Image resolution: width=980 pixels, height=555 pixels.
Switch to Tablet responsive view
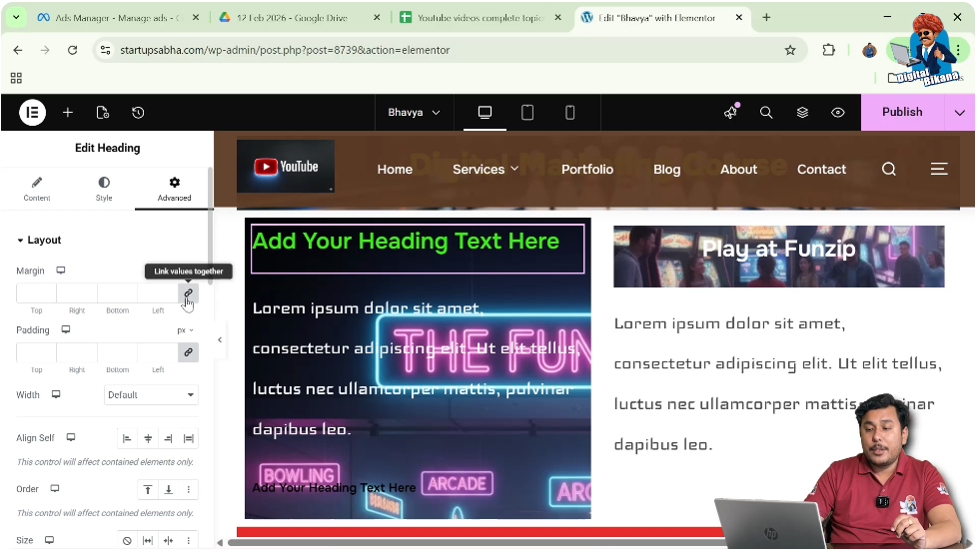click(x=527, y=113)
